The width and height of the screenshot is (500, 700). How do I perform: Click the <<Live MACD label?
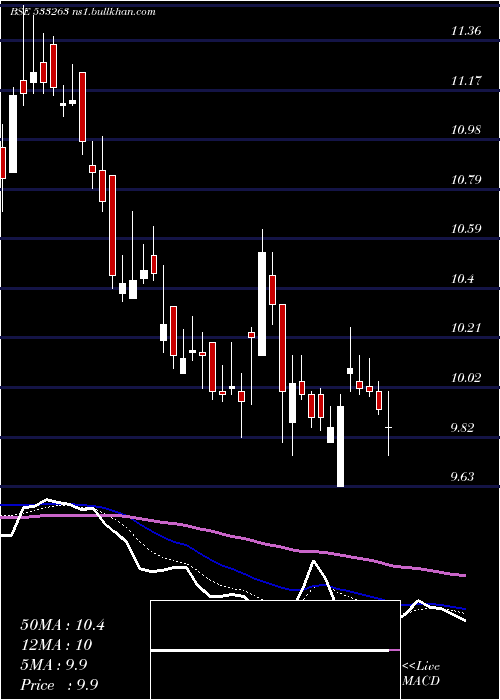[x=421, y=674]
